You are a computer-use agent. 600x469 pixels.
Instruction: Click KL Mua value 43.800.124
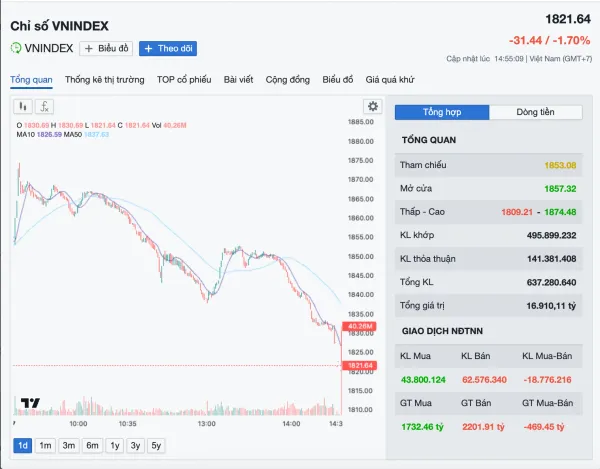point(423,380)
